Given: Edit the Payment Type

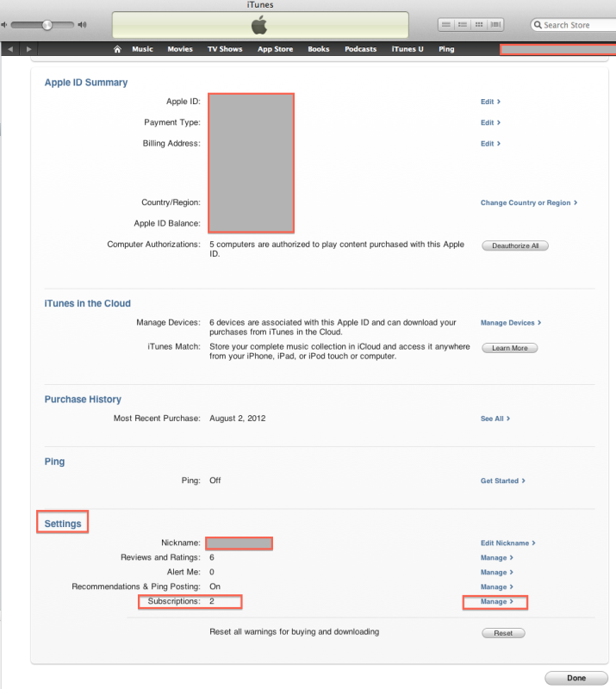Looking at the screenshot, I should click(490, 122).
